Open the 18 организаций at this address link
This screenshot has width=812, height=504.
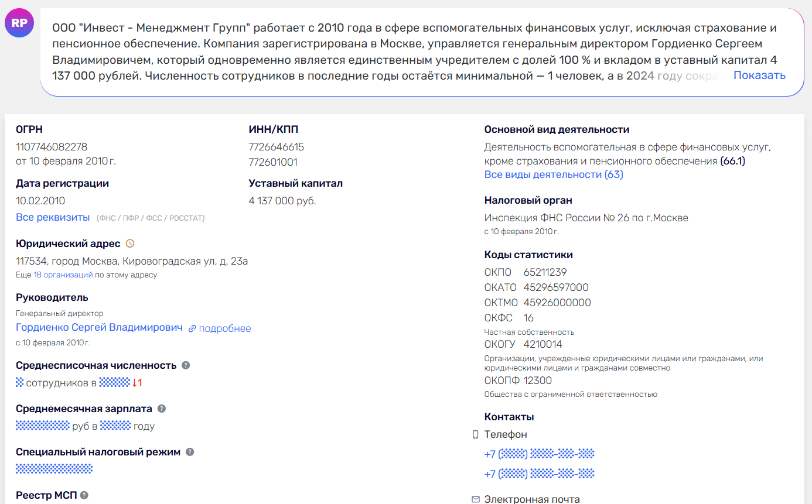tap(63, 275)
